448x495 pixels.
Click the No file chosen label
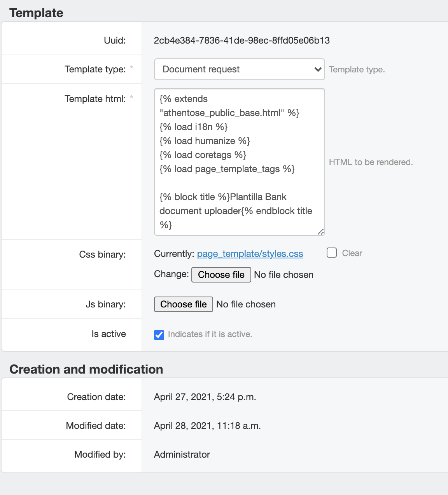[246, 304]
